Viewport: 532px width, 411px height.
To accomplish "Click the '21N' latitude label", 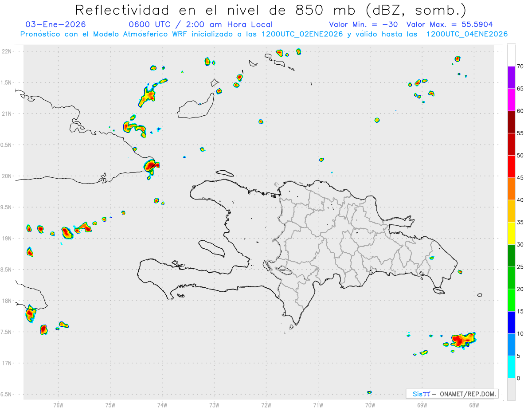I will (x=8, y=114).
